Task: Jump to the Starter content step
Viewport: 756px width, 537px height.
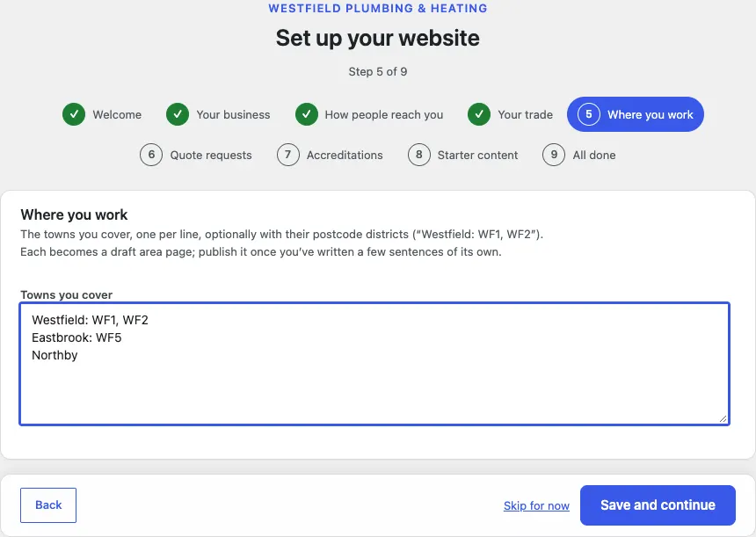Action: [x=477, y=156]
